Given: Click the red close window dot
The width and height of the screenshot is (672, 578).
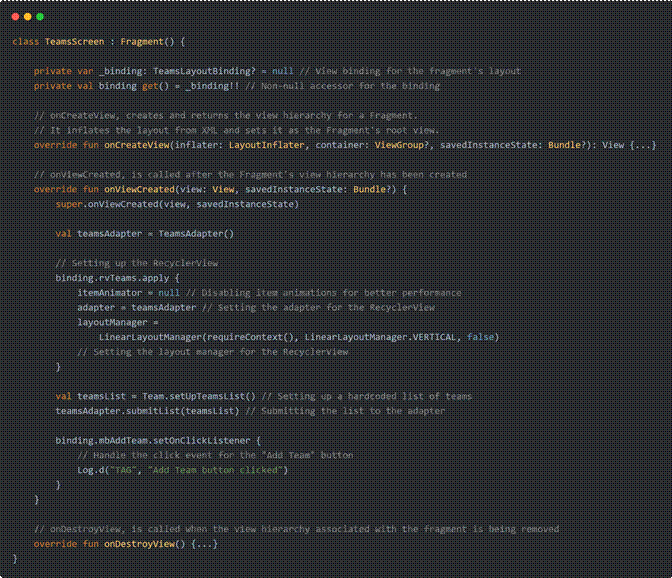Looking at the screenshot, I should (x=15, y=17).
